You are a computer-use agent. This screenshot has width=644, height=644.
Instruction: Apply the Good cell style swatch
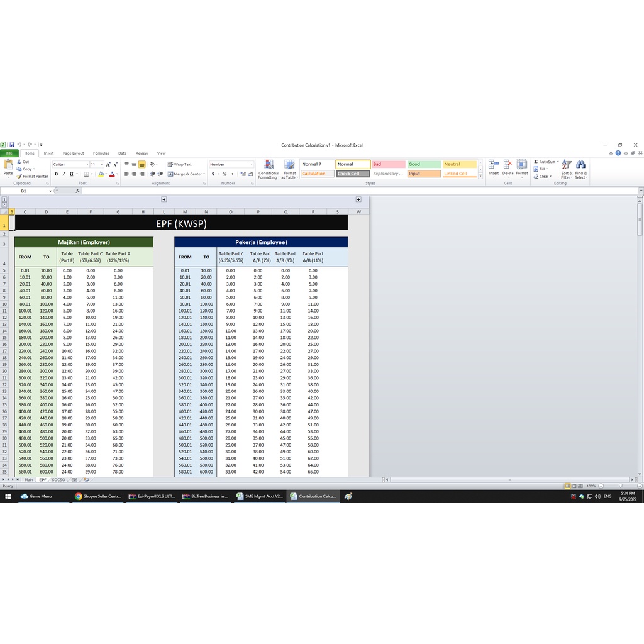click(423, 164)
